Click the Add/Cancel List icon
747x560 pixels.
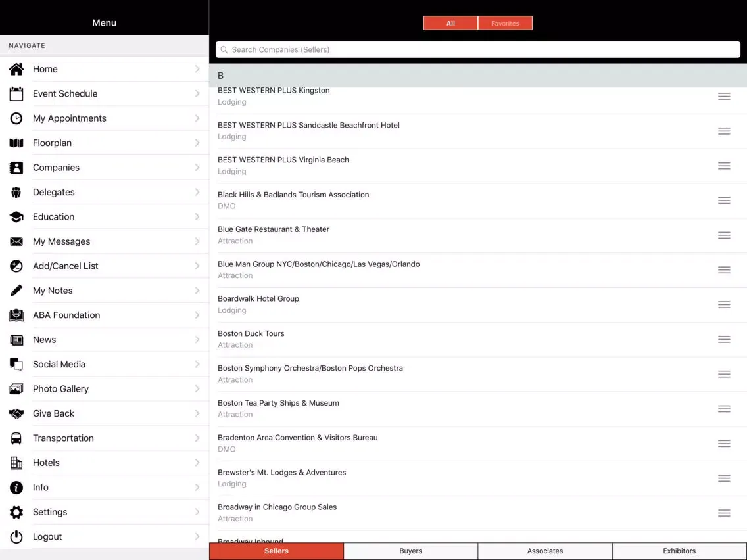(x=16, y=266)
